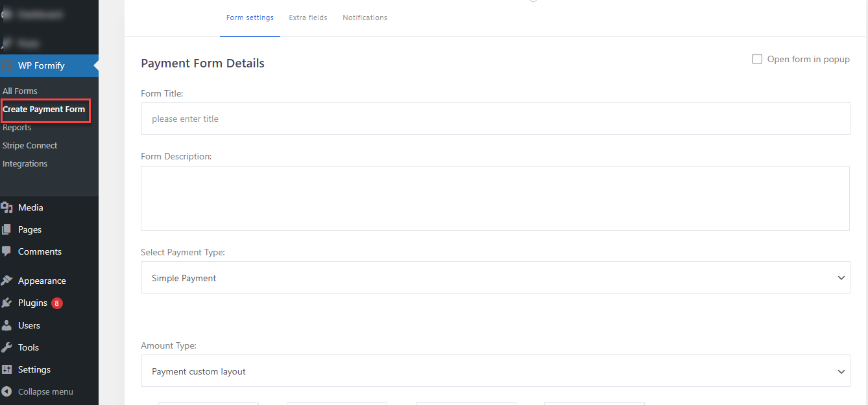
Task: Open the Amount Type dropdown
Action: pos(496,371)
